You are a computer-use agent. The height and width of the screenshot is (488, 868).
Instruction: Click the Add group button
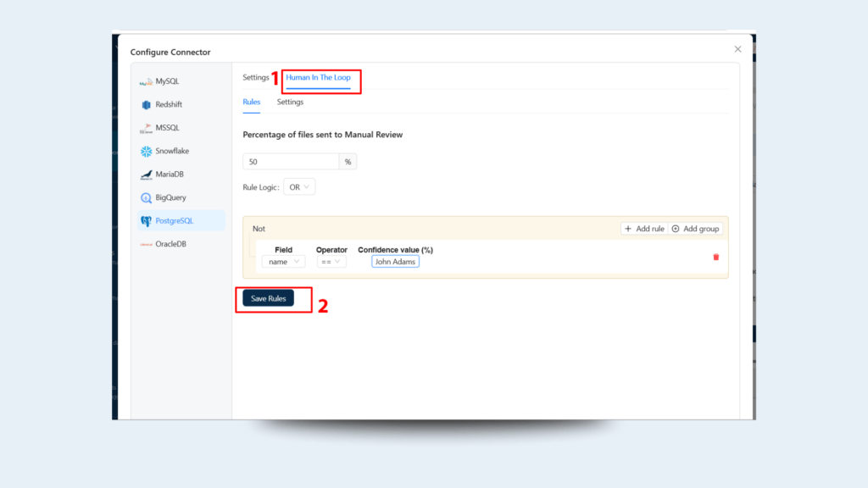click(695, 229)
